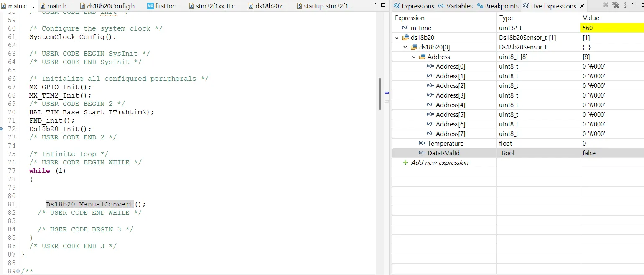Click on Ds18b20_ManualConvert in line 81
Viewport: 644px width, 275px height.
(x=89, y=204)
